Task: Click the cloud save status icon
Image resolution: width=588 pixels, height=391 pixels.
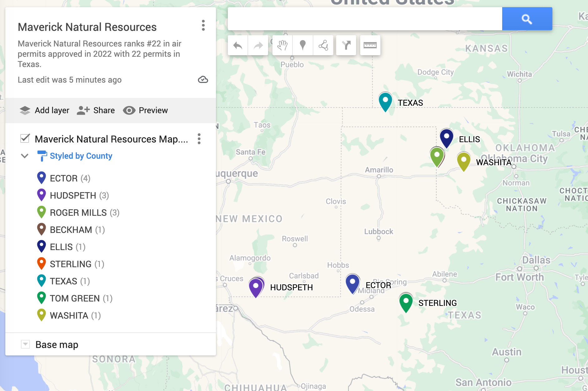Action: [203, 80]
